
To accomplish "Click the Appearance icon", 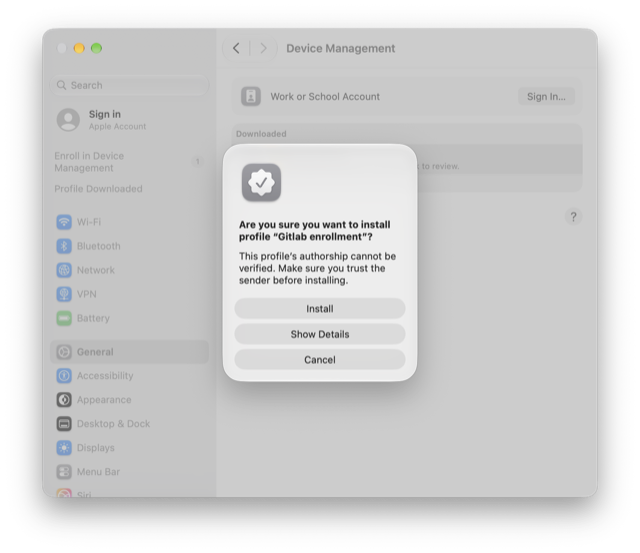I will tap(64, 400).
